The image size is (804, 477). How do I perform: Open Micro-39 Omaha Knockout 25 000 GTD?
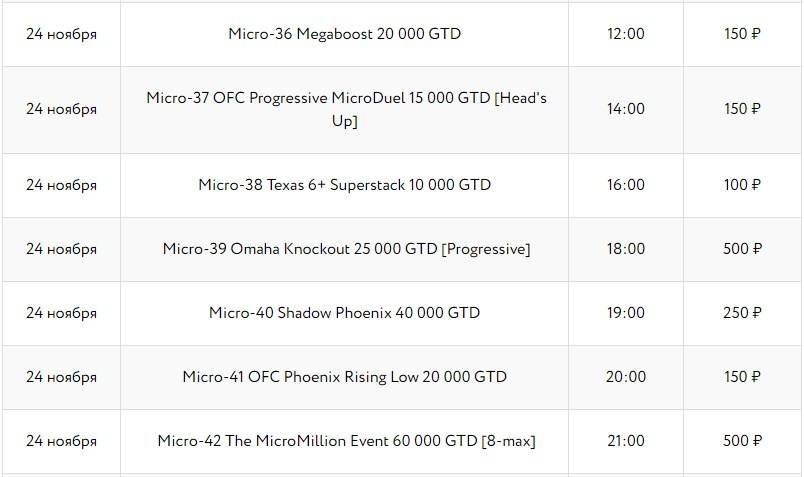(346, 249)
